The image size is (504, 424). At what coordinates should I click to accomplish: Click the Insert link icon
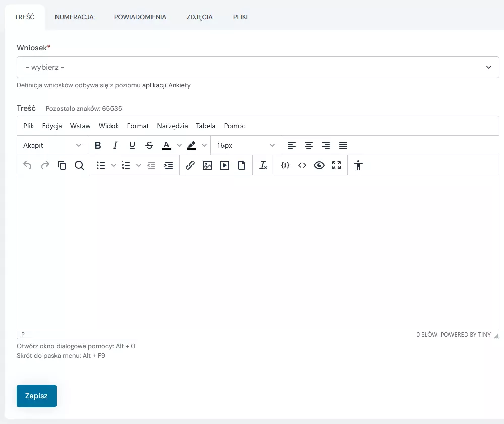click(190, 165)
